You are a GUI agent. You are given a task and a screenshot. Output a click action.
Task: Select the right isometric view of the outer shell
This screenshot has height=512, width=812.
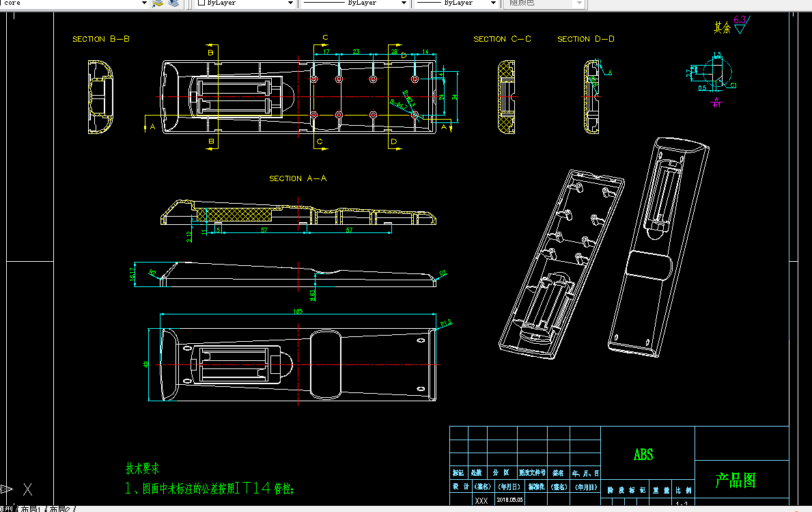pyautogui.click(x=659, y=247)
